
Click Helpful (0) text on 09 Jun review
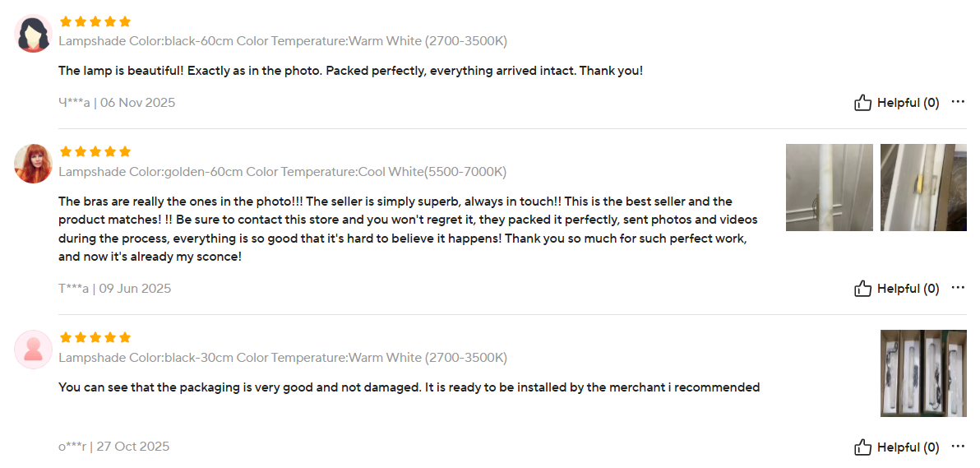coord(908,289)
